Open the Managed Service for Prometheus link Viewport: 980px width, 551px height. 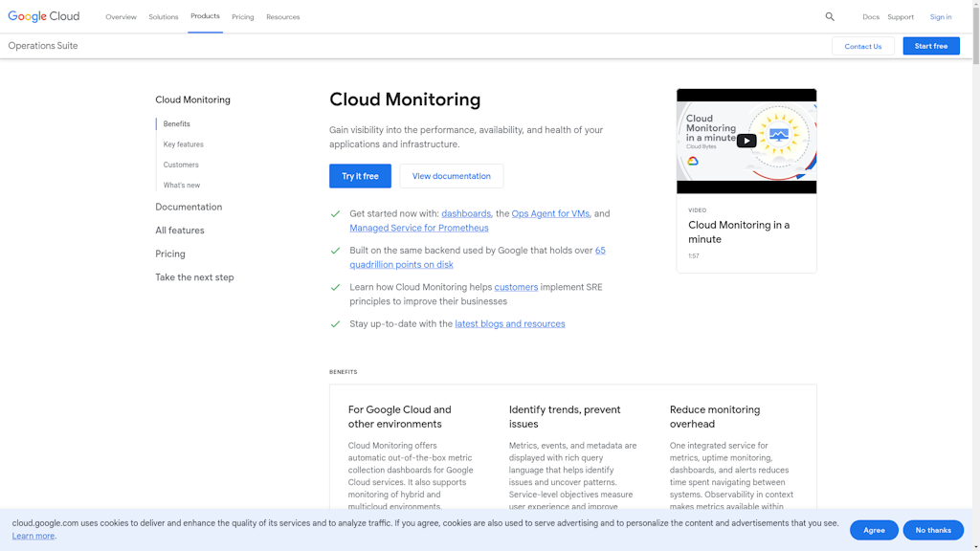tap(418, 228)
